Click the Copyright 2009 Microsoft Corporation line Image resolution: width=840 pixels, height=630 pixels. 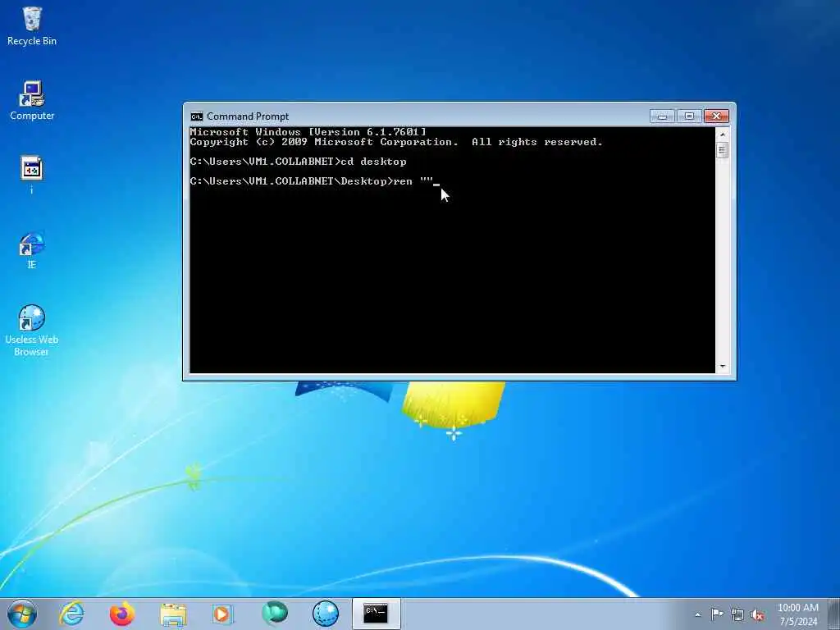pos(396,142)
